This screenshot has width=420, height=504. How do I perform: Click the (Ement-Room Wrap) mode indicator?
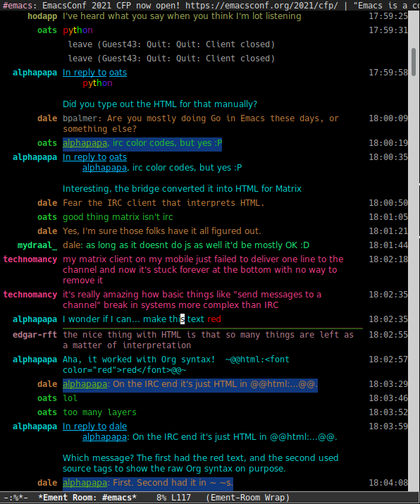[248, 498]
